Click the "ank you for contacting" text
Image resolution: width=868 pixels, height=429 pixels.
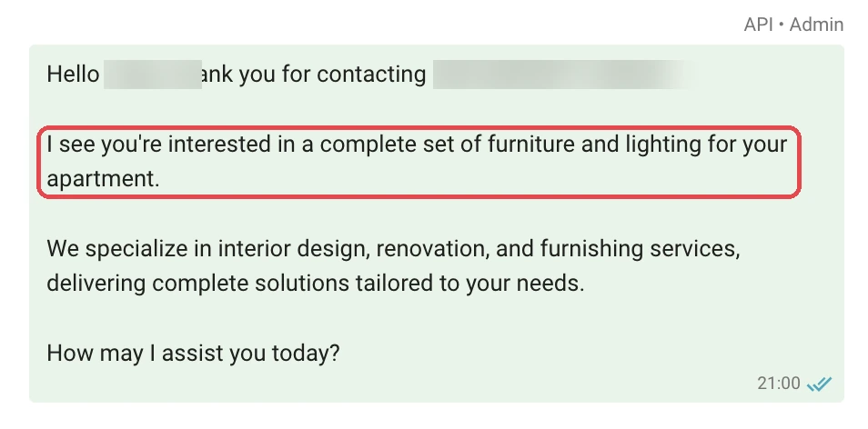coord(314,75)
